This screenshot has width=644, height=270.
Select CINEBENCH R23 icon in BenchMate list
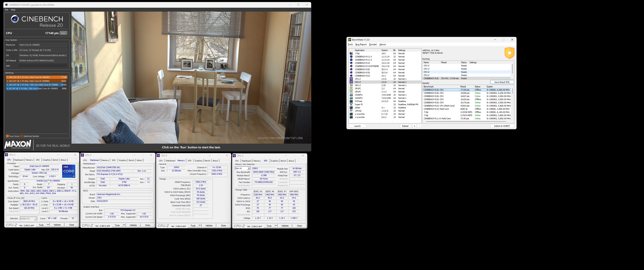(x=351, y=76)
